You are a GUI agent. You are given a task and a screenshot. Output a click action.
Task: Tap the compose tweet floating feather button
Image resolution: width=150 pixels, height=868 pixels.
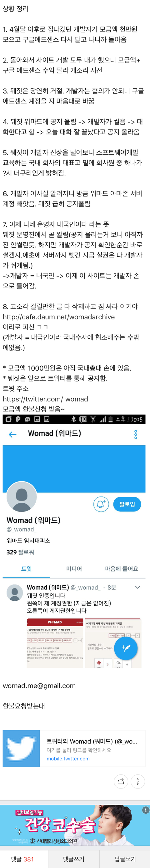coord(126,647)
